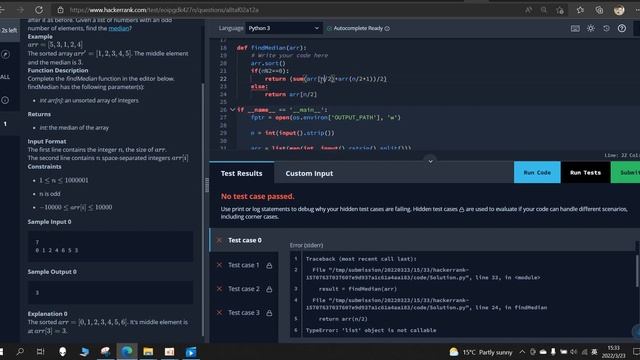This screenshot has height=360, width=640.
Task: Click the green Submit button
Action: point(626,172)
